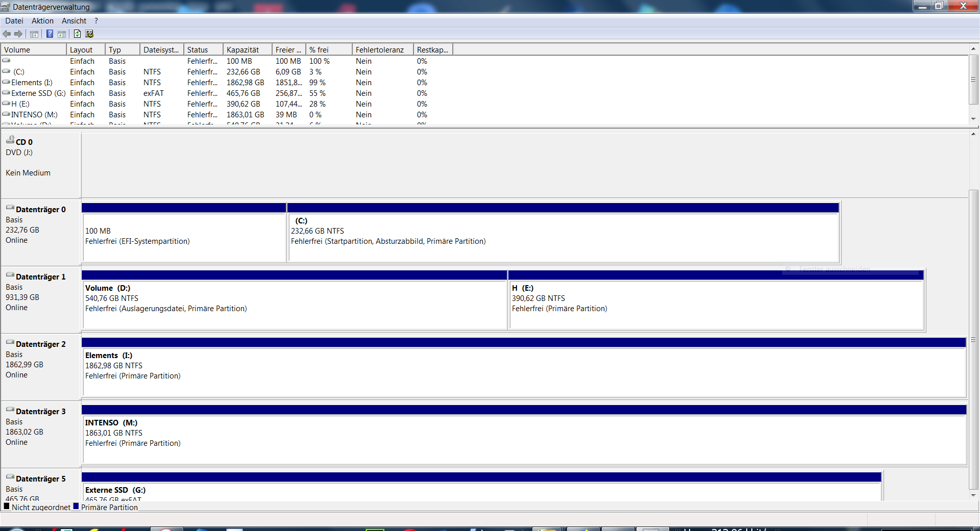
Task: Open the Ansicht menu
Action: [x=74, y=21]
